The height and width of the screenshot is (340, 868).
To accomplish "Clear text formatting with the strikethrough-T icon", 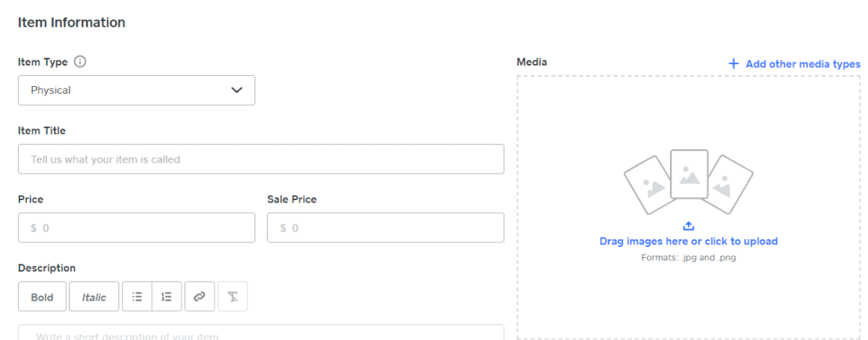I will [x=233, y=297].
